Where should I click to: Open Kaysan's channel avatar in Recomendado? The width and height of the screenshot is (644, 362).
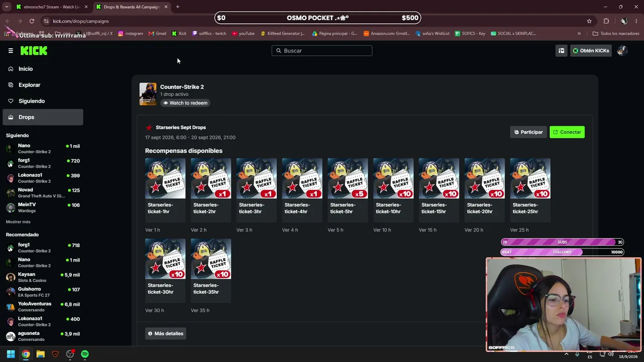click(x=10, y=278)
